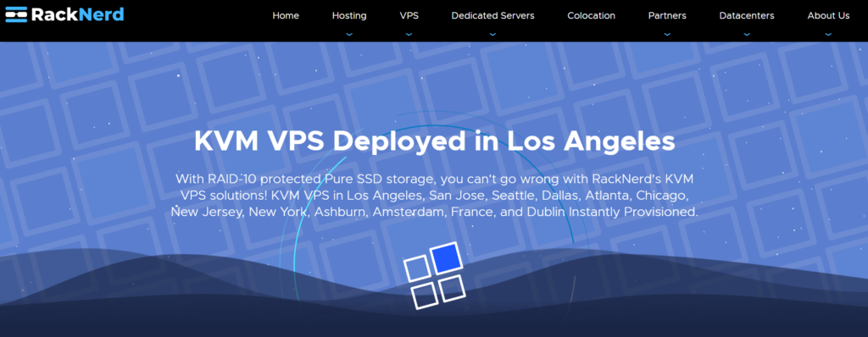Expand the chevron under Partners
Viewport: 868px width, 337px height.
(x=667, y=35)
